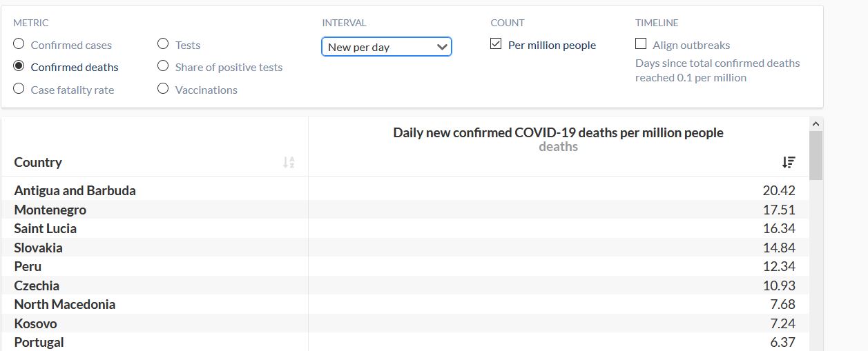Viewport: 868px width, 351px height.
Task: Select the Vaccinations metric
Action: click(x=164, y=89)
